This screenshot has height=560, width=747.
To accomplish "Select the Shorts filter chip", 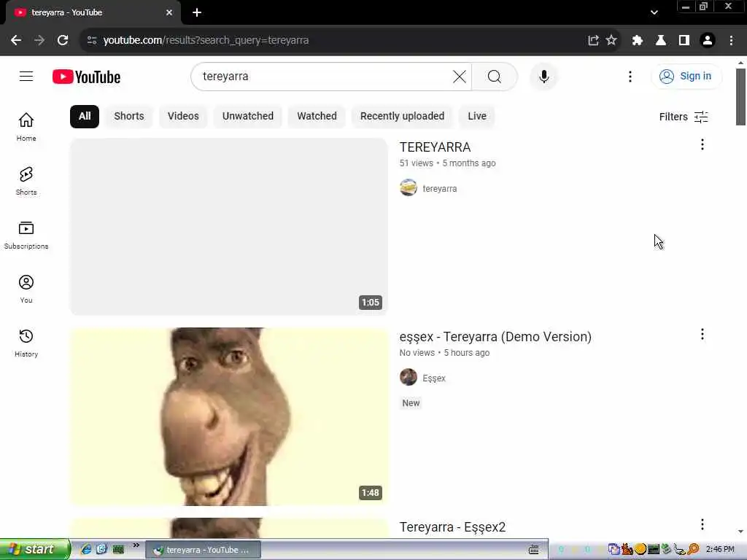I will point(129,117).
